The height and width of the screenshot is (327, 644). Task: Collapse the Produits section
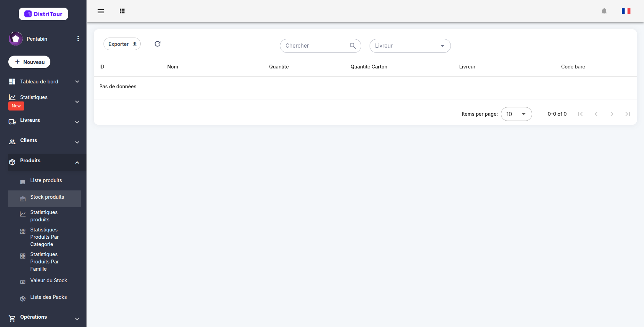click(44, 162)
